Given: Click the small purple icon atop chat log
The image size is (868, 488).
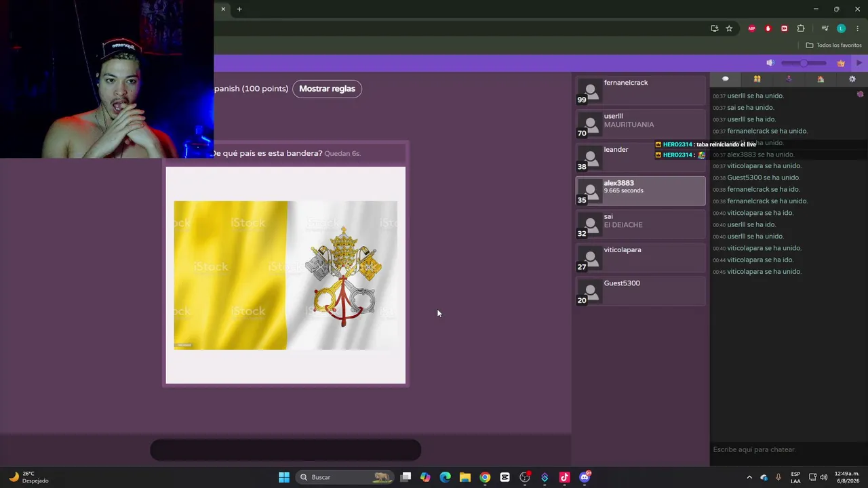Looking at the screenshot, I should tap(860, 94).
